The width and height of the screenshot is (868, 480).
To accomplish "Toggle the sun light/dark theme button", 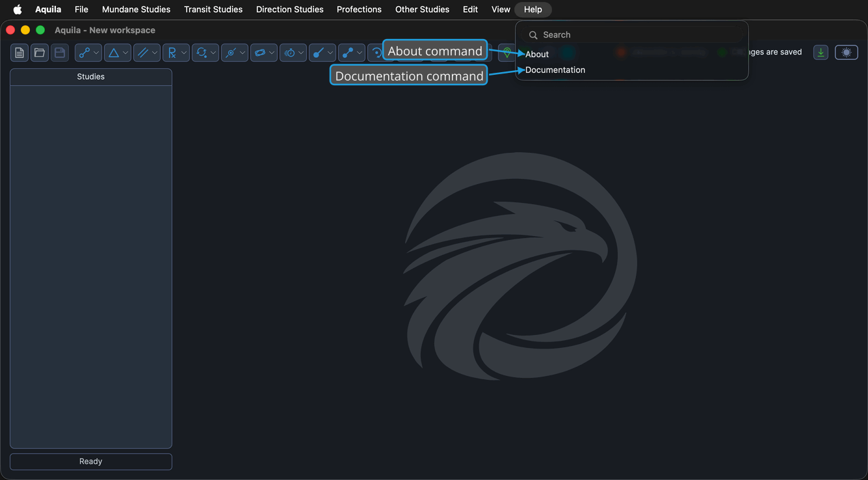I will [847, 53].
